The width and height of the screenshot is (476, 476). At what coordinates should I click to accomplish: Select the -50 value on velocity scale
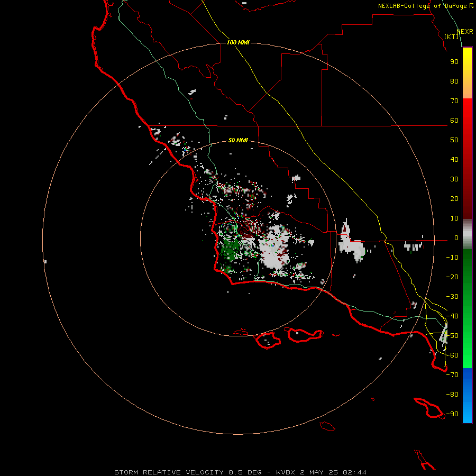(452, 336)
